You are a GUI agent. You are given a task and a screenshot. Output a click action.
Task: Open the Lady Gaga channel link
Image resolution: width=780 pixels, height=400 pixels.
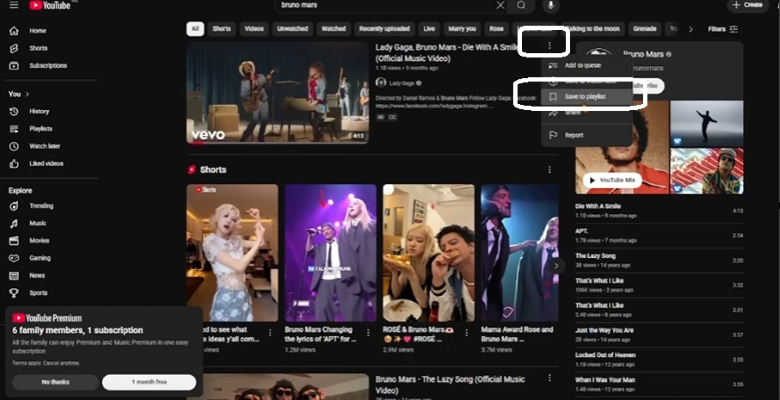point(401,83)
